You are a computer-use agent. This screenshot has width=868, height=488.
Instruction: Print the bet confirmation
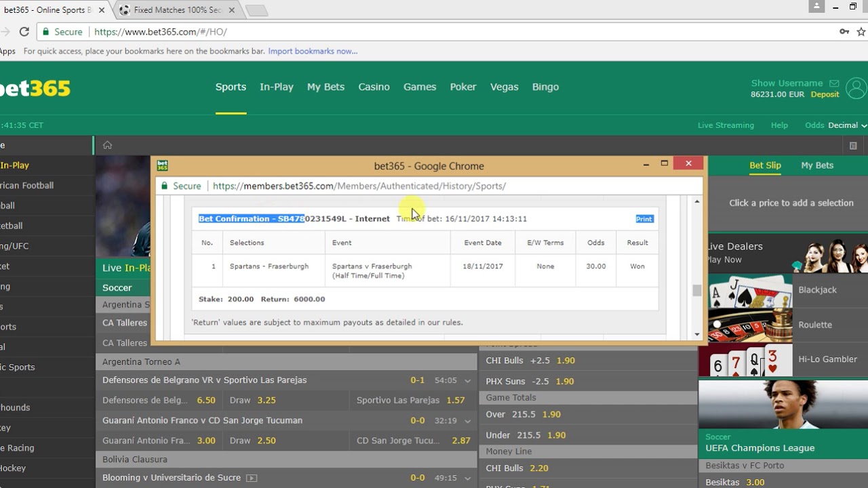(x=644, y=219)
